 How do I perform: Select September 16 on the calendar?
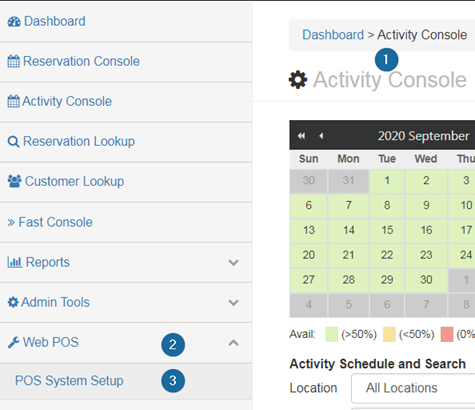426,230
